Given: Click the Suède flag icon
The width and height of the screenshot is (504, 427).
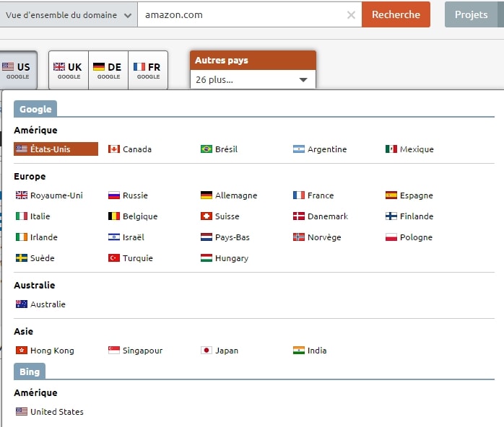Looking at the screenshot, I should click(x=22, y=257).
